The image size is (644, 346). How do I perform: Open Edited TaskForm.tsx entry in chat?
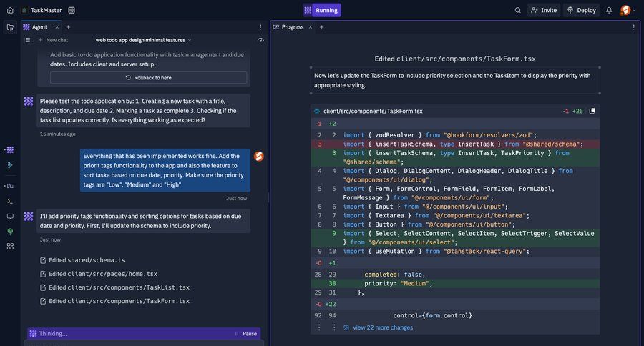point(114,301)
